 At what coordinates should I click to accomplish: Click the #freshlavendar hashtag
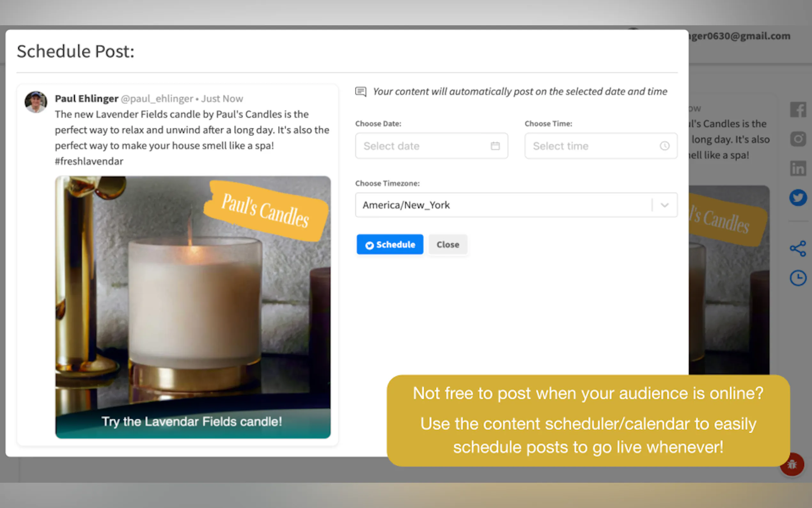[x=89, y=161]
